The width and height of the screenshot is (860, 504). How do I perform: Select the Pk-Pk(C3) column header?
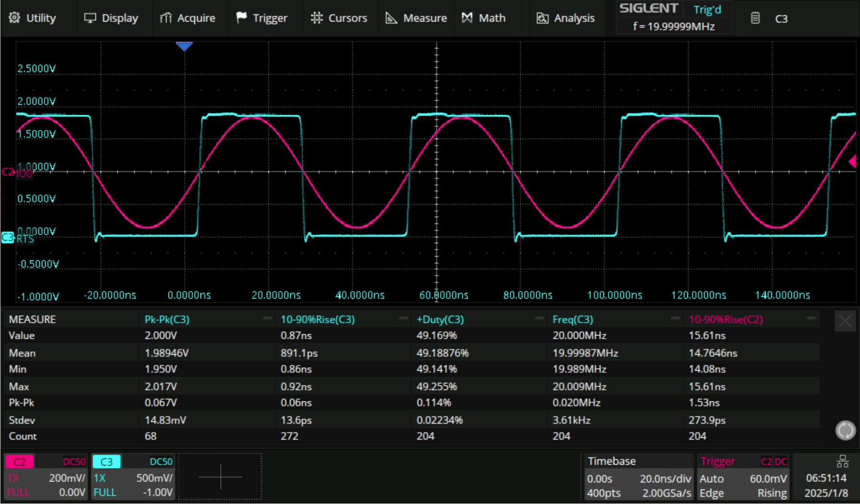coord(167,319)
